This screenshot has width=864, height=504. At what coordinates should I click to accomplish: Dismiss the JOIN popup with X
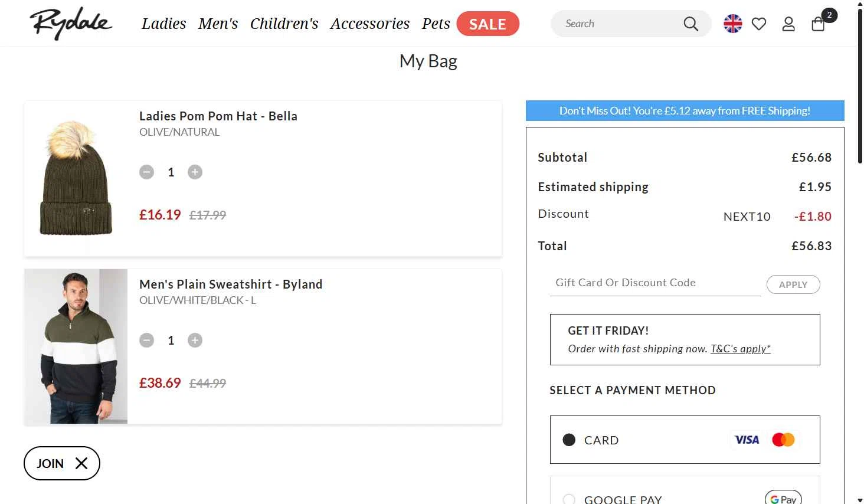pyautogui.click(x=81, y=463)
